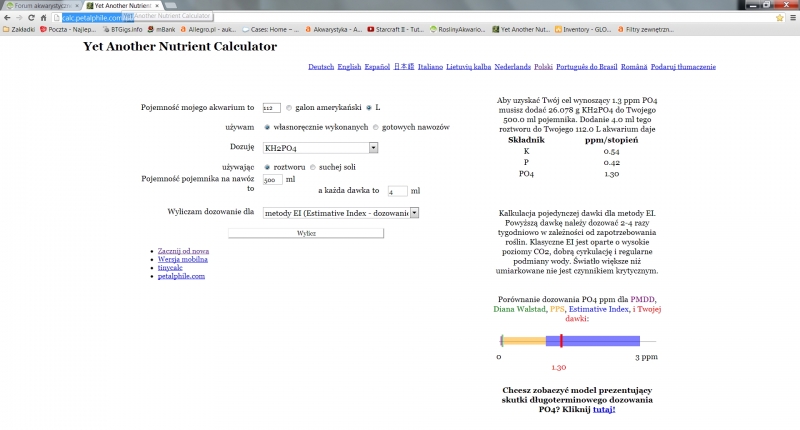Open the Allegro.pl bookmark
Image resolution: width=800 pixels, height=430 pixels.
click(x=209, y=30)
